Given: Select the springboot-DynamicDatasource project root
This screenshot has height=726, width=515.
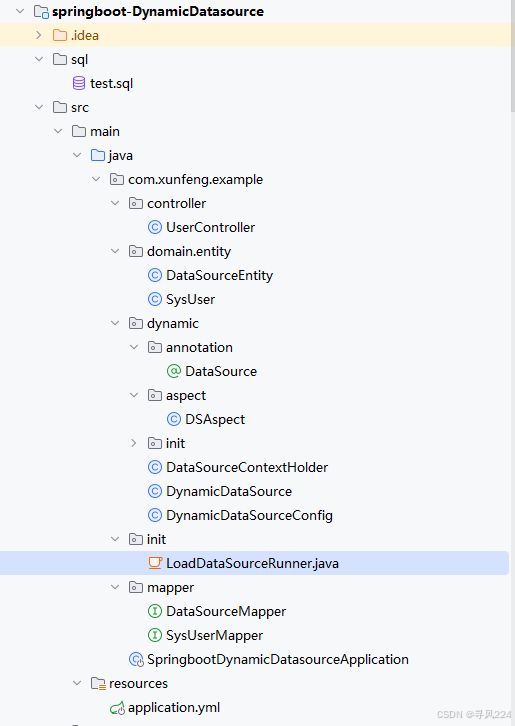Looking at the screenshot, I should 158,11.
